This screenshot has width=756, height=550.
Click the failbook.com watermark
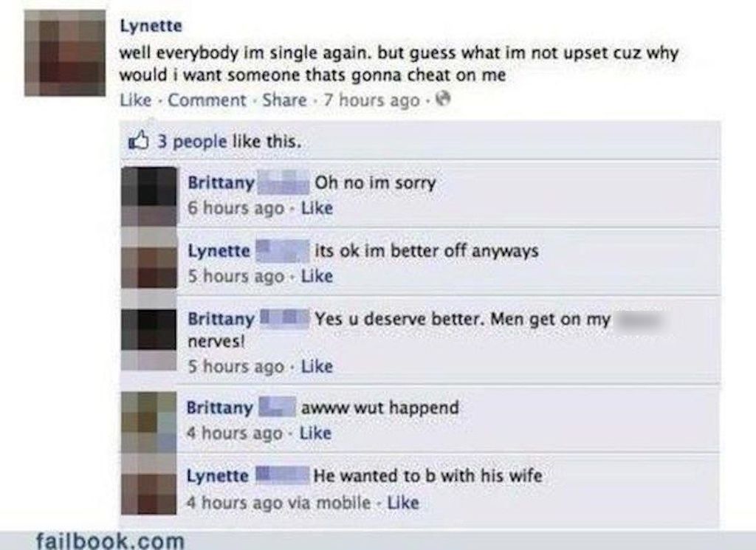coord(111,540)
